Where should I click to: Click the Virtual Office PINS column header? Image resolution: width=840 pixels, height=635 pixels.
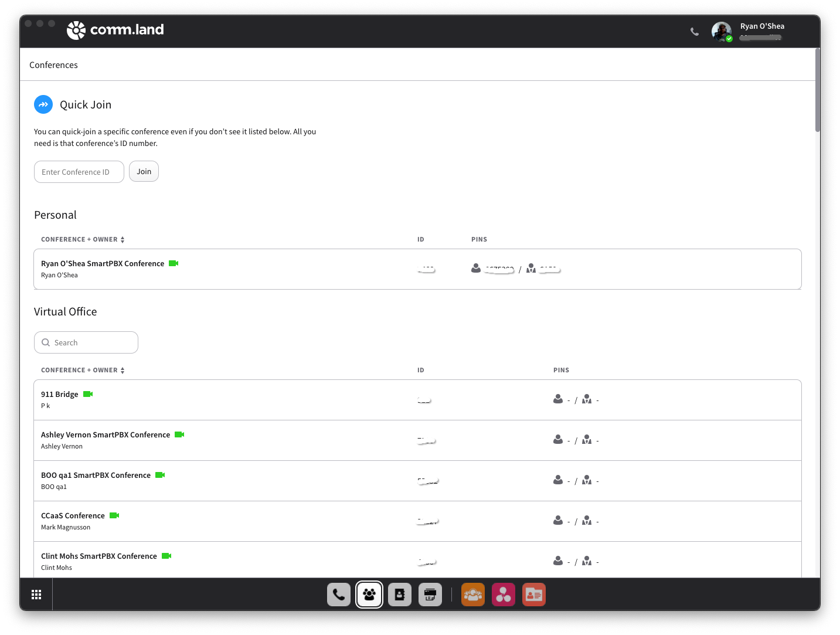click(x=561, y=370)
